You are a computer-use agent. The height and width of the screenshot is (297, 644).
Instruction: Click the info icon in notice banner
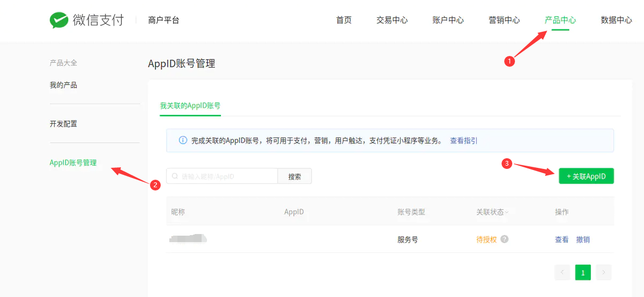coord(183,140)
